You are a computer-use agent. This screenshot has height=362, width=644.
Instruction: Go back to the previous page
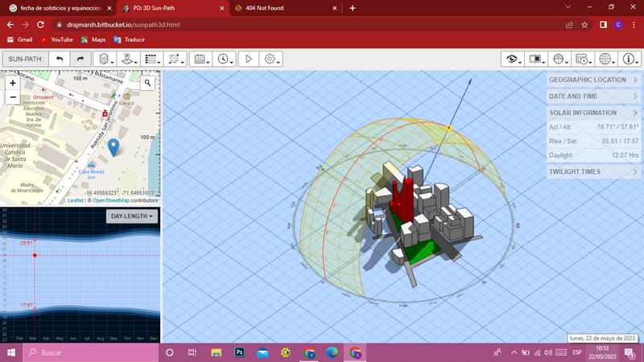click(x=10, y=25)
